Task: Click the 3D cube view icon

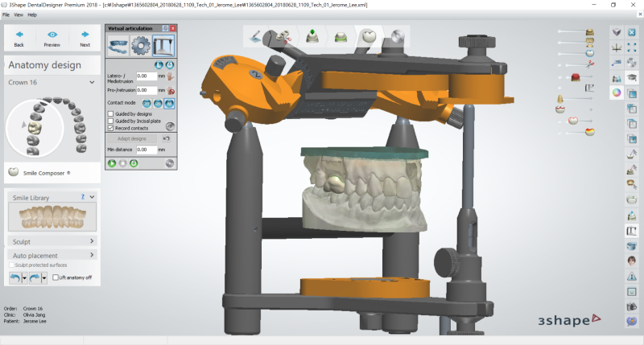Action: (617, 32)
